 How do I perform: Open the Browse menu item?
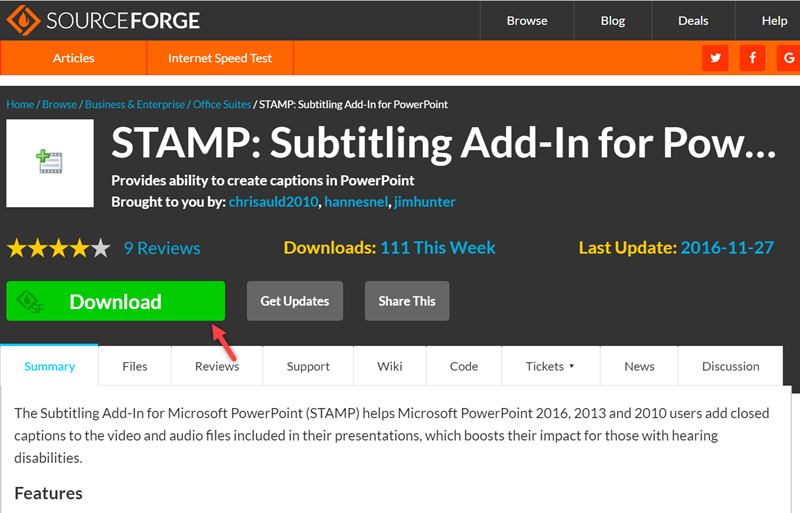point(527,20)
